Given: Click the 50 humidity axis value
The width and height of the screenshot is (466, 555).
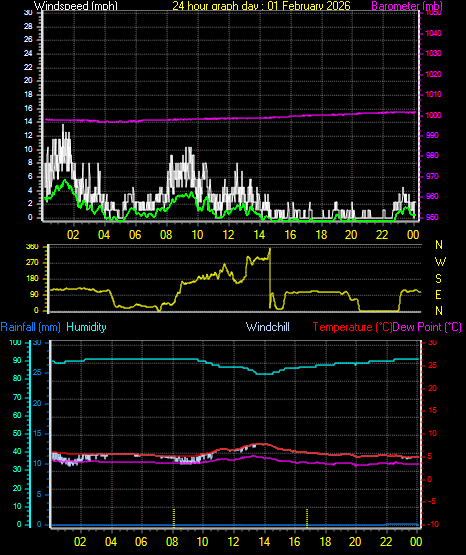Looking at the screenshot, I should click(17, 434).
